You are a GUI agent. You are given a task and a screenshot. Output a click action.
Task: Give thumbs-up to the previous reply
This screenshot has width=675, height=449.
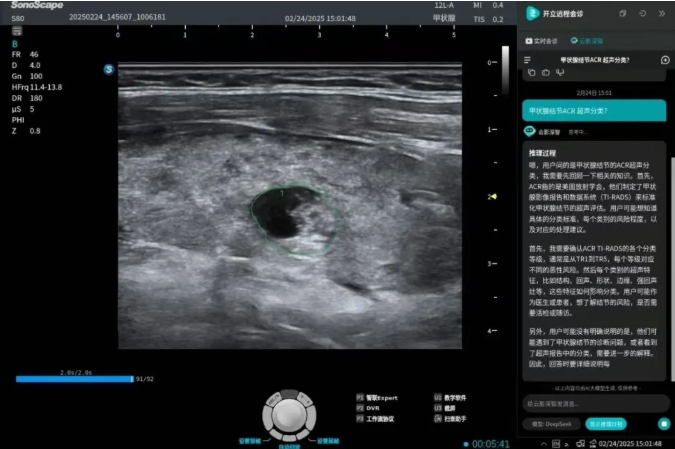[546, 72]
